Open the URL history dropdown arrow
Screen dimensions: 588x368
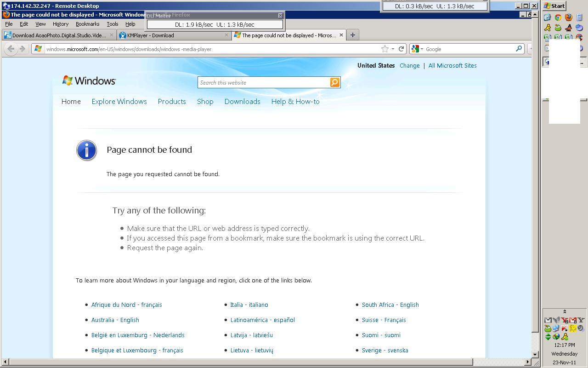tap(393, 49)
